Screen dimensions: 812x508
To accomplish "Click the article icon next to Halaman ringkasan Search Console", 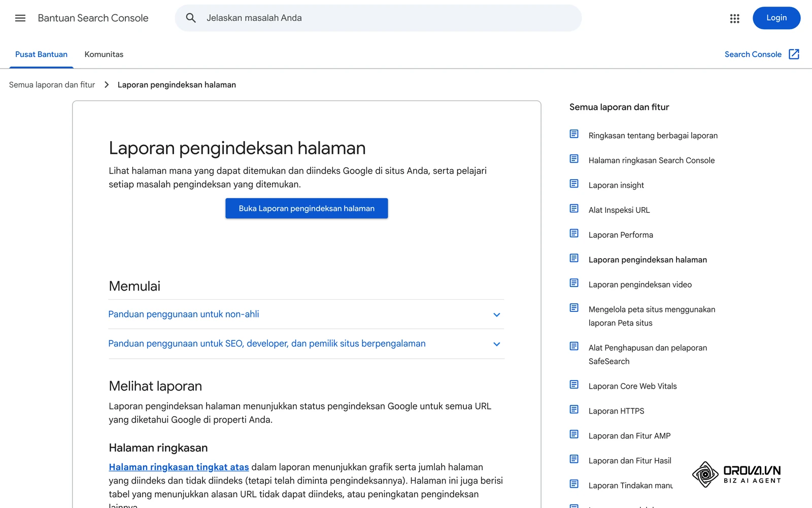I will point(574,159).
